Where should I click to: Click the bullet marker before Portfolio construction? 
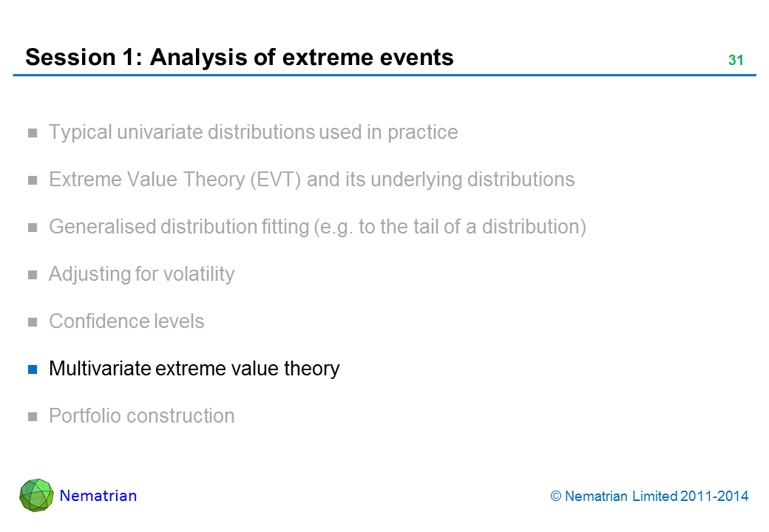coord(33,417)
